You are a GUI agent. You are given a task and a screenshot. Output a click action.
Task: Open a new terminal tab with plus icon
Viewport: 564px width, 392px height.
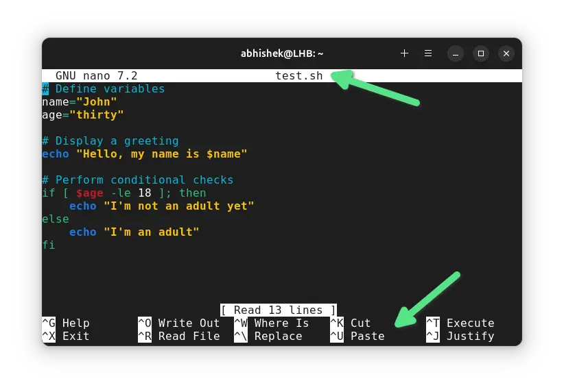pos(404,53)
